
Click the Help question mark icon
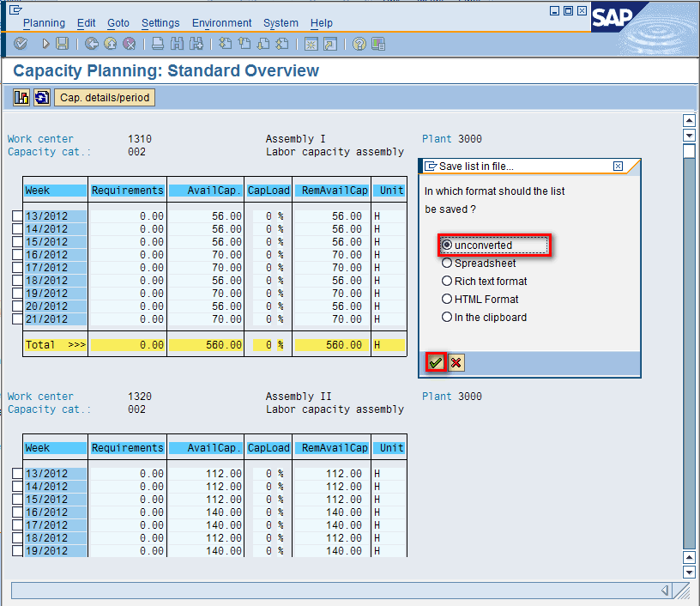pos(359,44)
